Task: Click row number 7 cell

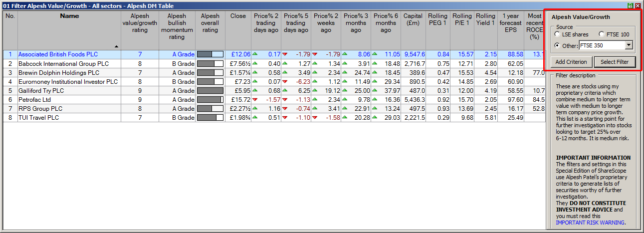Action: point(10,108)
